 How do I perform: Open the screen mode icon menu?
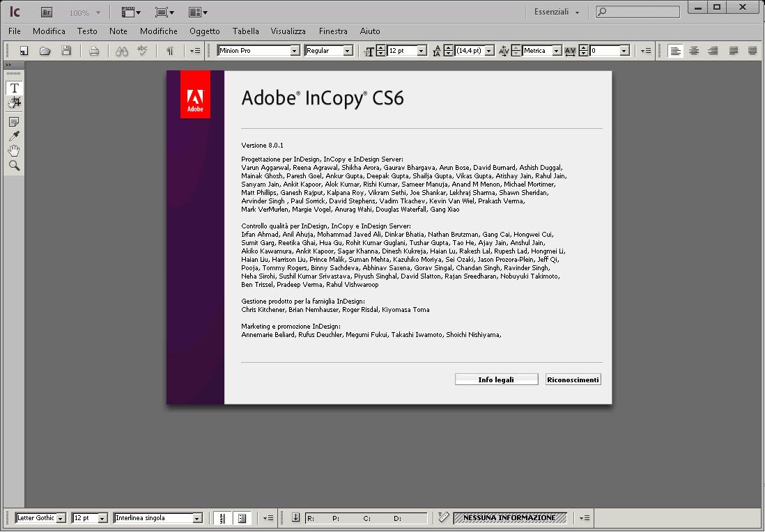(x=164, y=13)
